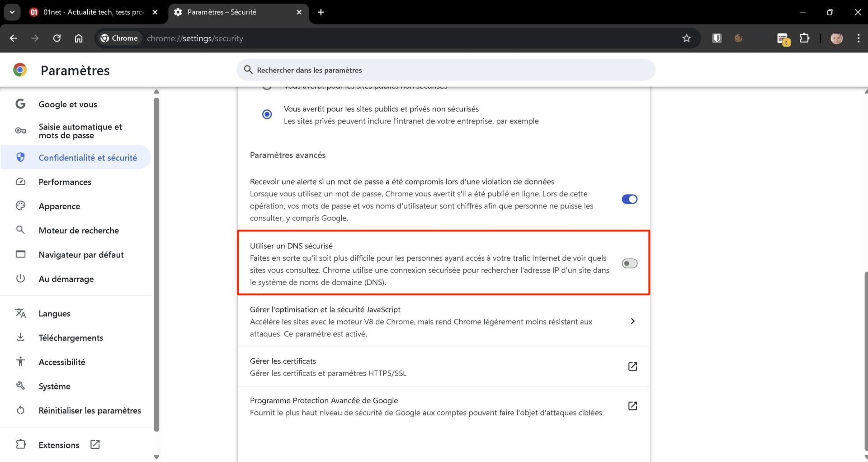Click the Rechercher dans les paramètres field
The image size is (868, 462).
click(445, 70)
